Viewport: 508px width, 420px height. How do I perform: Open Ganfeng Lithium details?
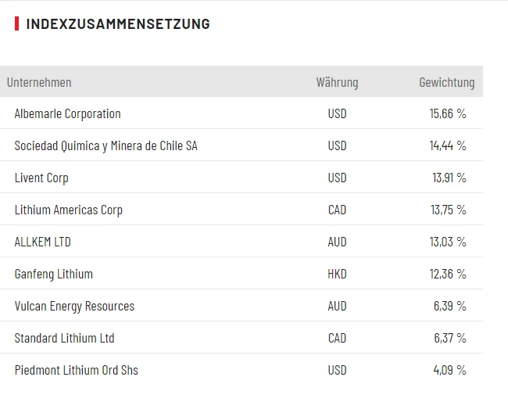[x=53, y=274]
